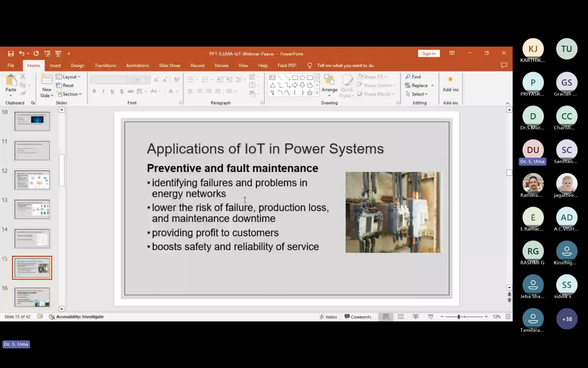Open the Arrange tool

(x=329, y=84)
